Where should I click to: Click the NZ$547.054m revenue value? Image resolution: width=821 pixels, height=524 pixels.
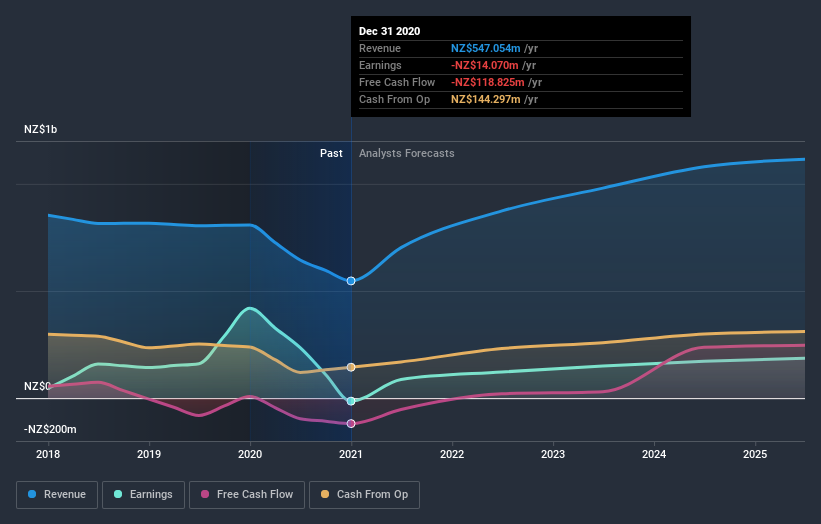(x=486, y=48)
